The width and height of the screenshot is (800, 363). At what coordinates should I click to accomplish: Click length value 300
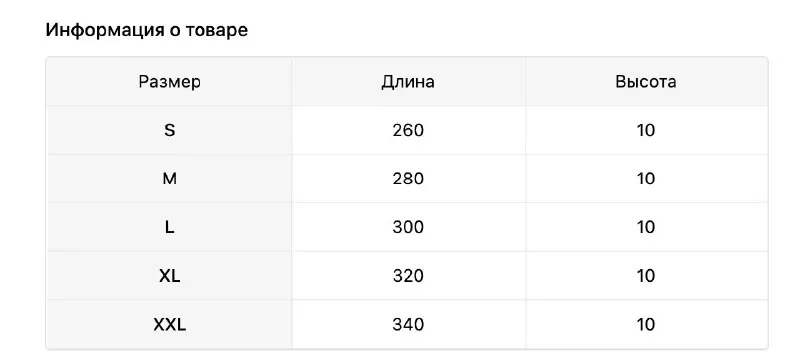[408, 227]
